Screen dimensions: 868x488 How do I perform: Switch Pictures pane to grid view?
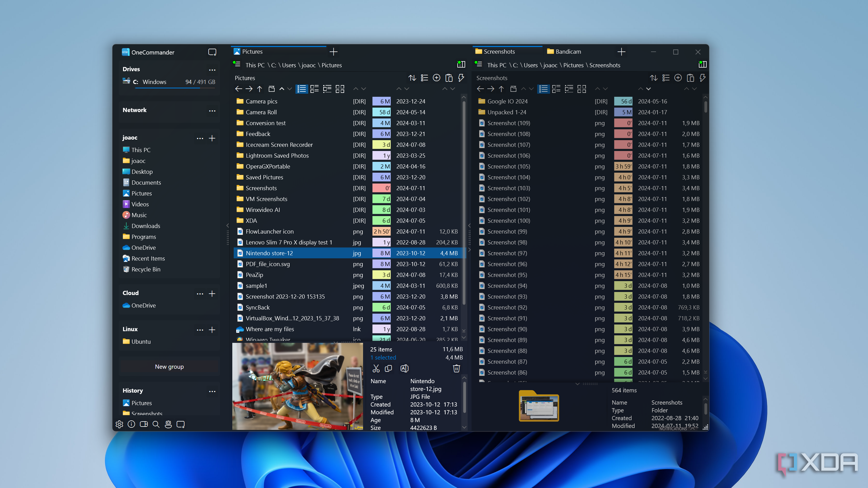pos(340,89)
